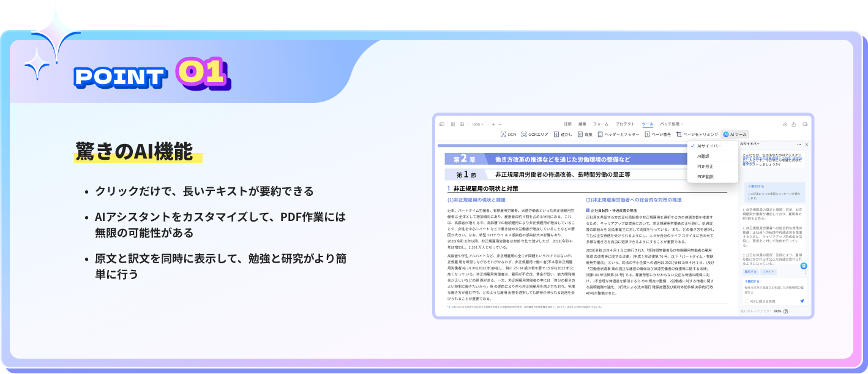
Task: Open the ページ番号 tool
Action: (x=657, y=134)
